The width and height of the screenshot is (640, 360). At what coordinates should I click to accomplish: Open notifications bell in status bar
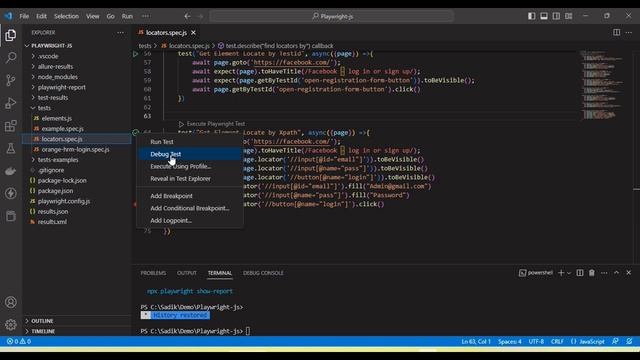click(x=630, y=341)
